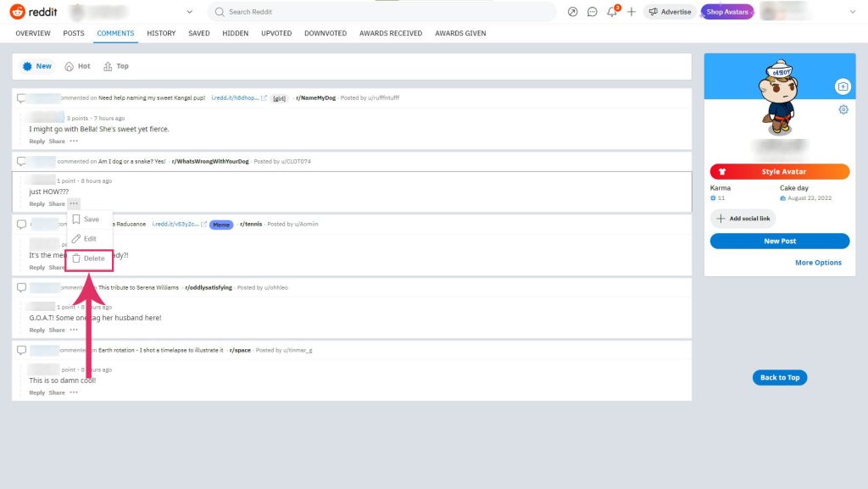Share the G.O.A.T comment
The height and width of the screenshot is (489, 868).
57,330
